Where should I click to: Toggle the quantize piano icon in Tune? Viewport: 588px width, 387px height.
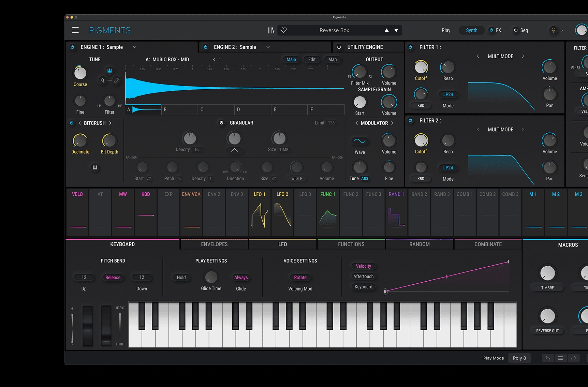[x=109, y=70]
